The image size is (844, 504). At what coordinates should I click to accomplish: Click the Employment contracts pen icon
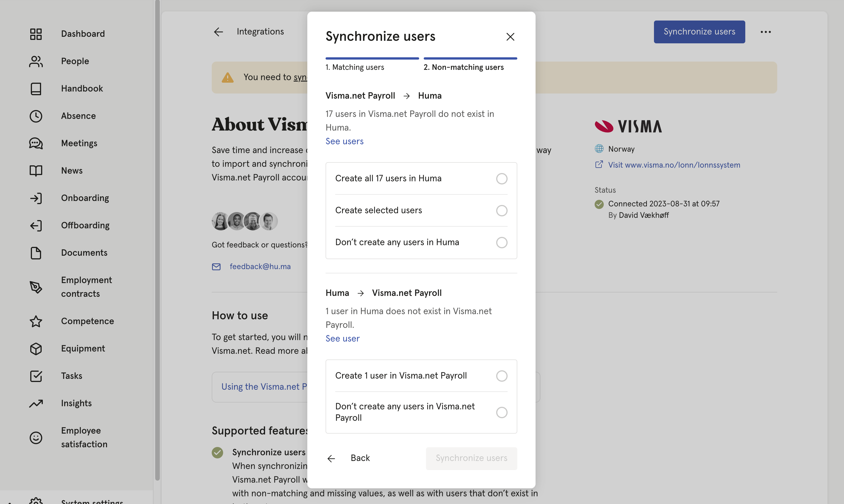(36, 287)
